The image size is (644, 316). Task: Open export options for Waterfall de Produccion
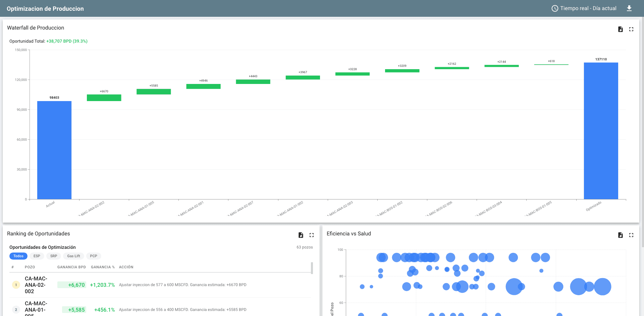620,29
